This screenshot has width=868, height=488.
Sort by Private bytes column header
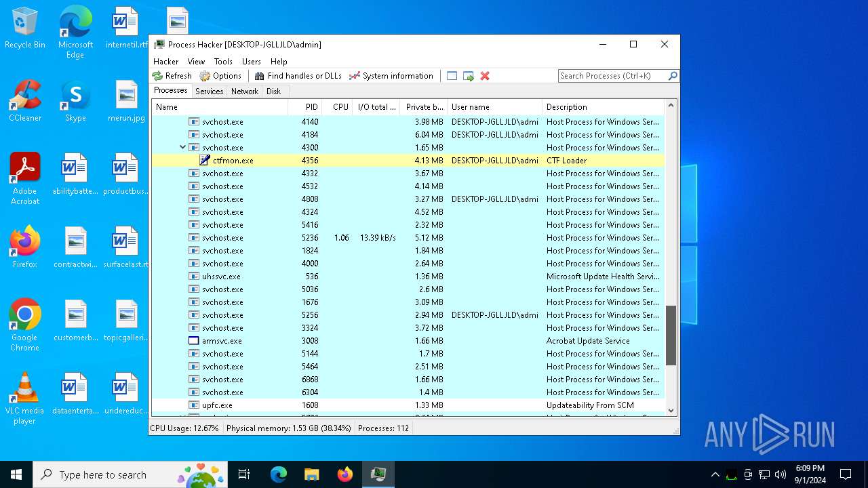click(424, 107)
